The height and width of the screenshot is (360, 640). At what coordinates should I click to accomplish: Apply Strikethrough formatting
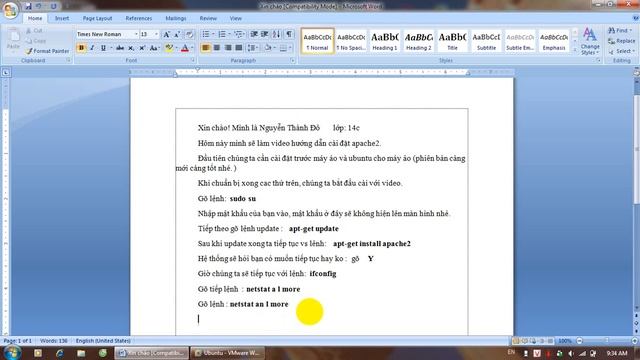click(120, 48)
